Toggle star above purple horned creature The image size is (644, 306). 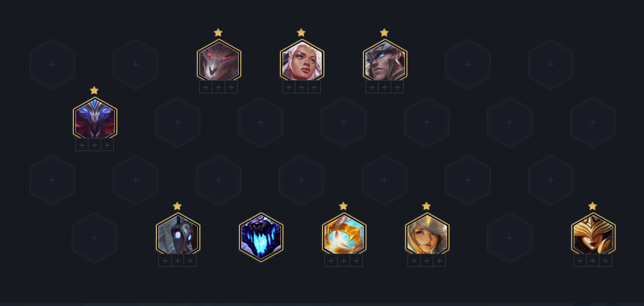94,90
